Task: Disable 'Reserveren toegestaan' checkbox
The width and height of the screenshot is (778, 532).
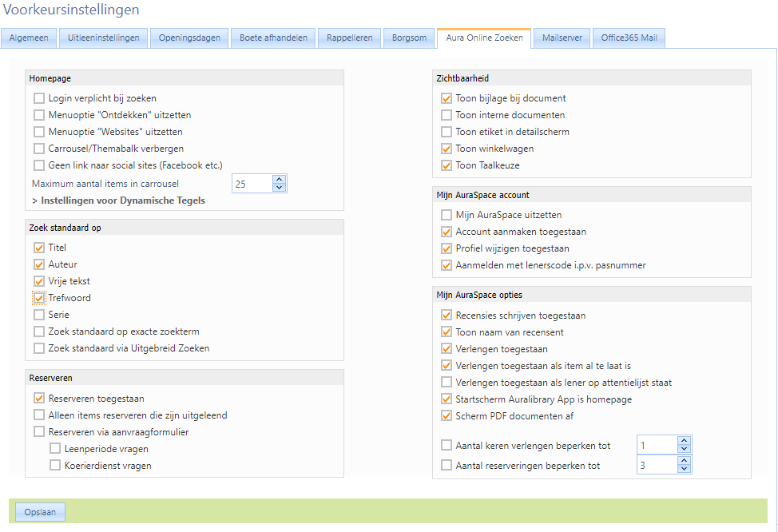Action: pyautogui.click(x=39, y=399)
